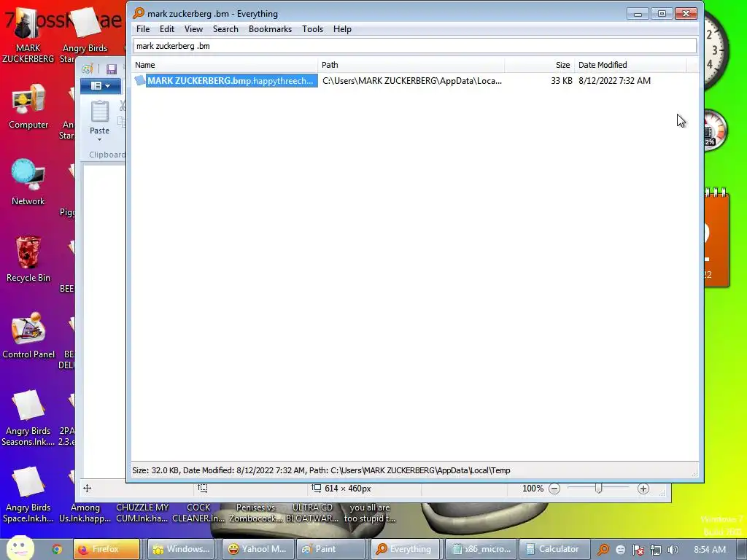
Task: Select the ULTRA CD BLOATWAR desktop file label
Action: pos(312,513)
